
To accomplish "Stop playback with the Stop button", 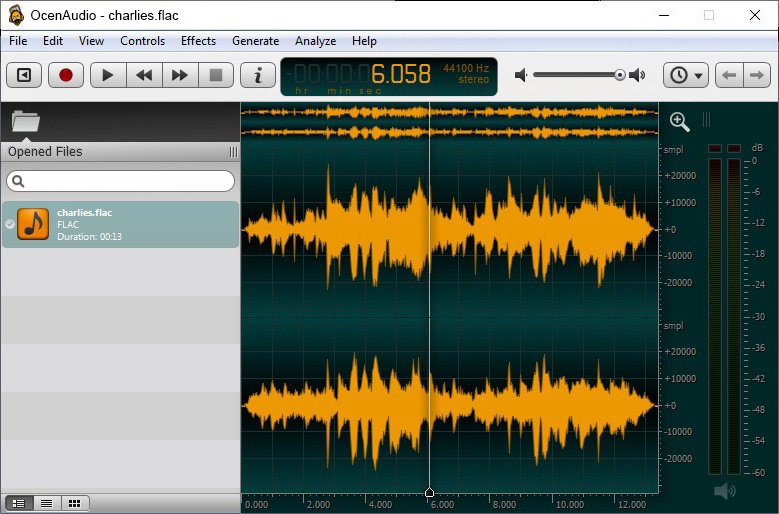I will (x=215, y=75).
